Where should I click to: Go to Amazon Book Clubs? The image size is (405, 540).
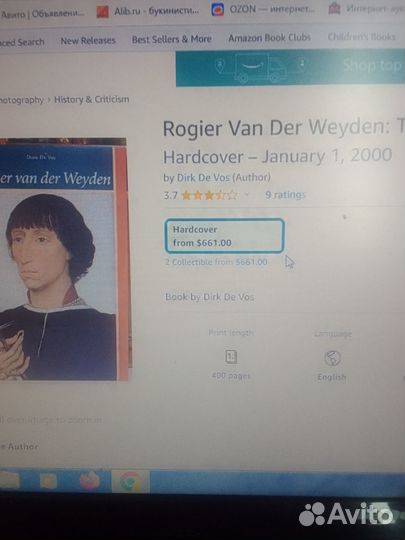pos(269,38)
